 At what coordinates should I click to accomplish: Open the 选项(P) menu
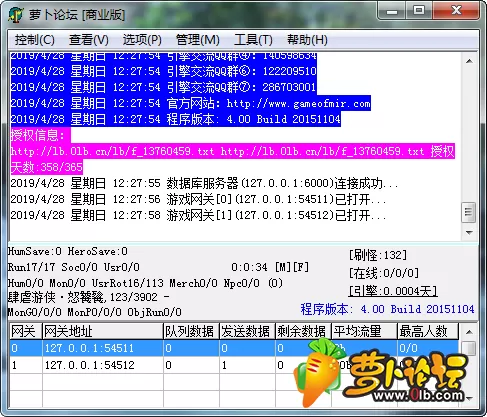[142, 40]
